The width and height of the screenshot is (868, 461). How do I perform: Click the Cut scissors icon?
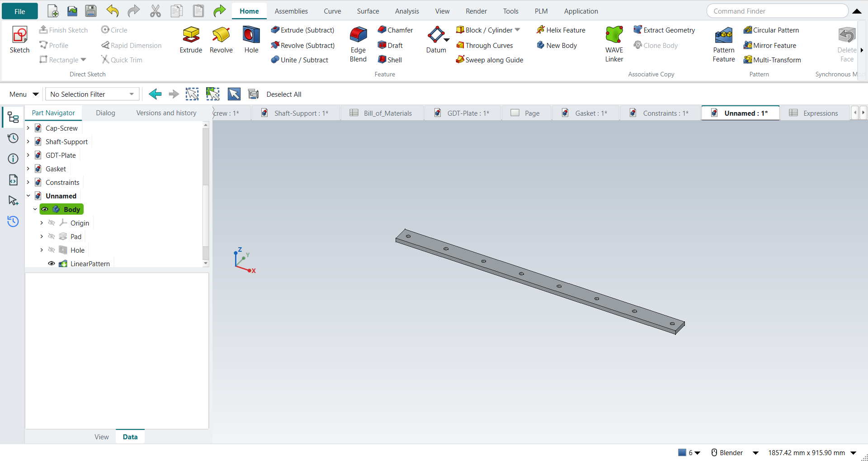[x=156, y=11]
